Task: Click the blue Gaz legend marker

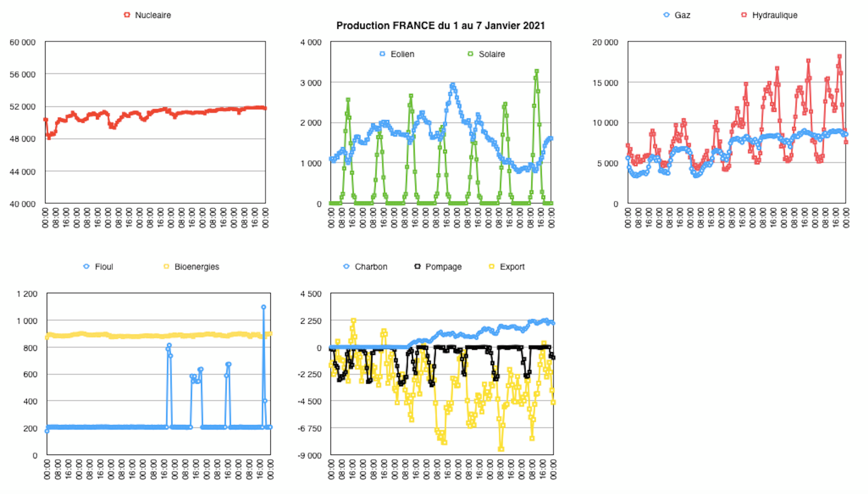Action: pyautogui.click(x=666, y=15)
